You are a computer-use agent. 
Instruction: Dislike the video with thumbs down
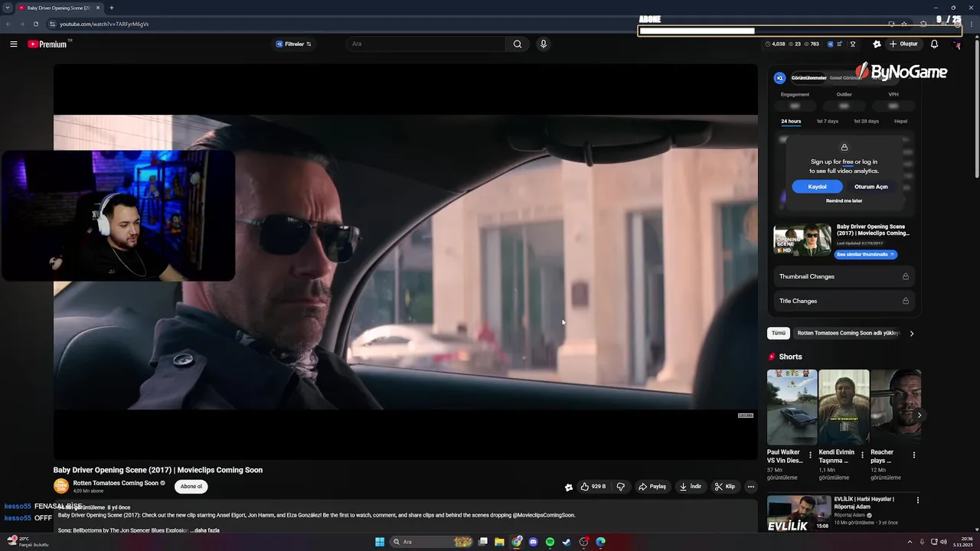point(621,487)
